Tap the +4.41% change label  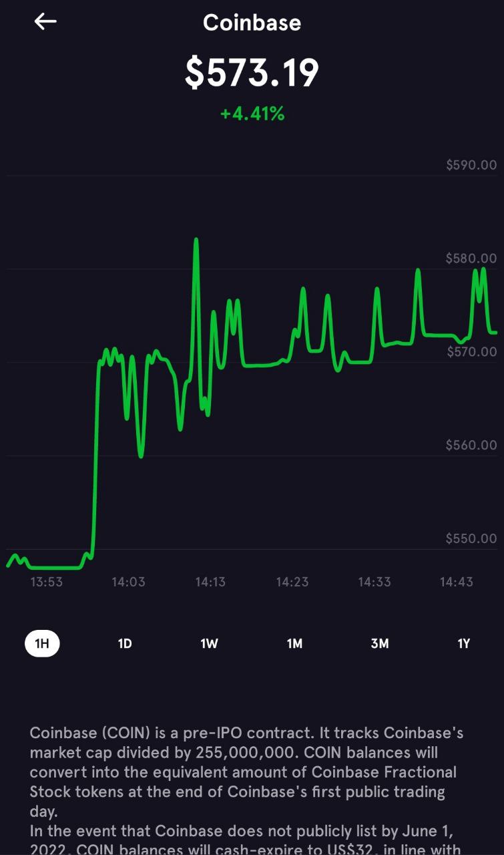coord(252,114)
